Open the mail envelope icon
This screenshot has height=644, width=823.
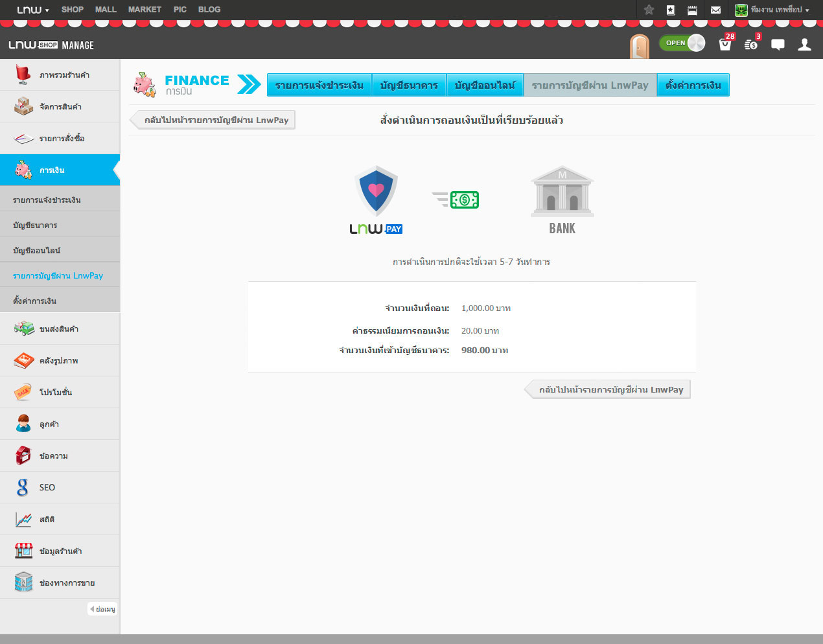pyautogui.click(x=715, y=10)
